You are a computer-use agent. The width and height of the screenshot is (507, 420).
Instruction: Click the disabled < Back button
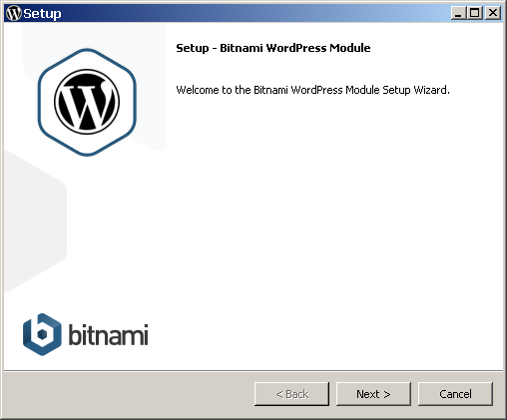pyautogui.click(x=291, y=394)
